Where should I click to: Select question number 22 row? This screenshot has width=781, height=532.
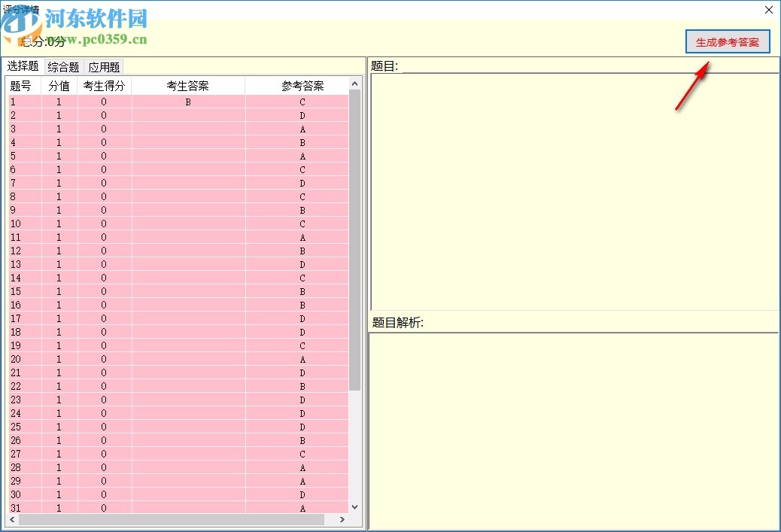[x=16, y=385]
